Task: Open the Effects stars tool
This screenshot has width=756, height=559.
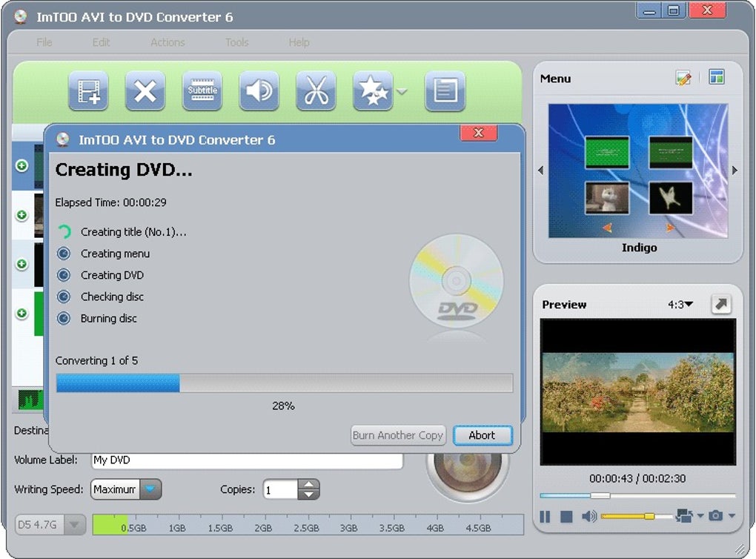Action: 373,90
